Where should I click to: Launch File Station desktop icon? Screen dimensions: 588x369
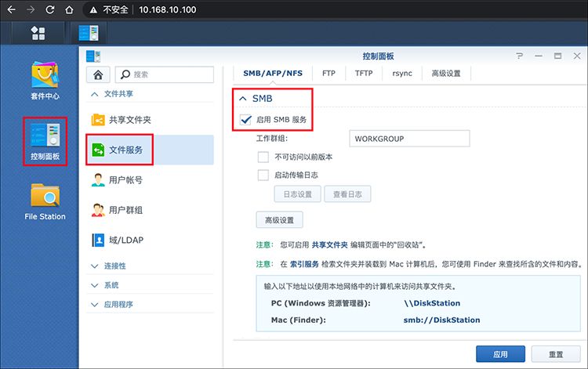45,201
